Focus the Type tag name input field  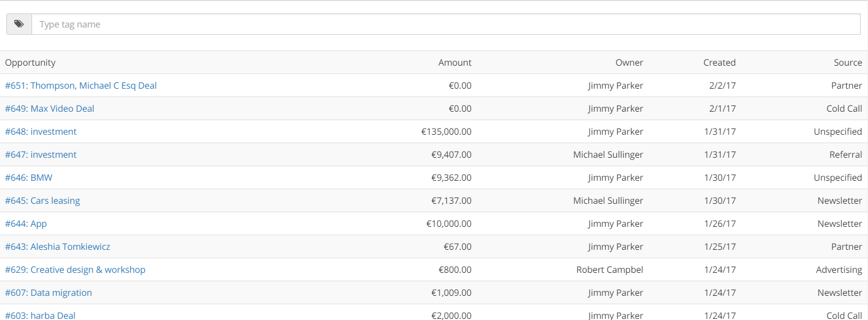446,24
